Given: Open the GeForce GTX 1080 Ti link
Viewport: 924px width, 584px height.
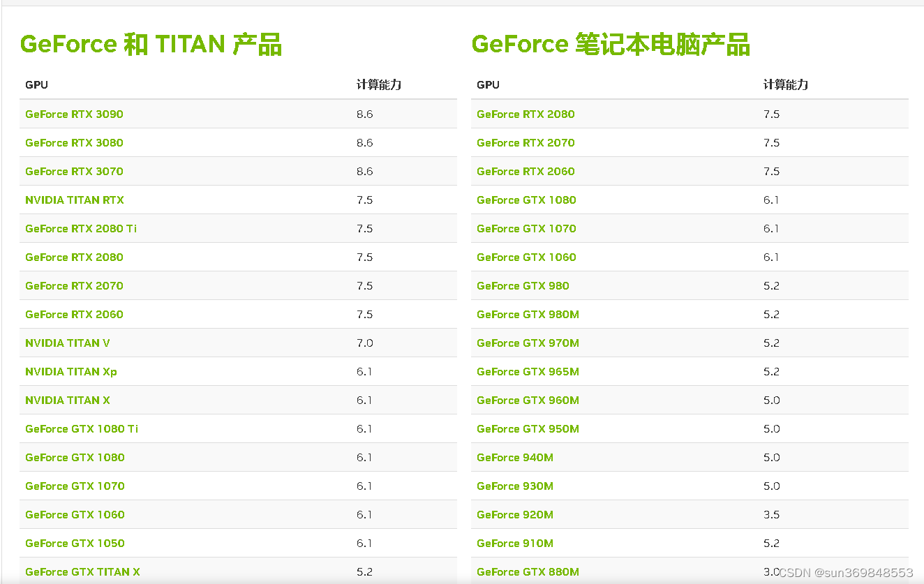Looking at the screenshot, I should [82, 428].
